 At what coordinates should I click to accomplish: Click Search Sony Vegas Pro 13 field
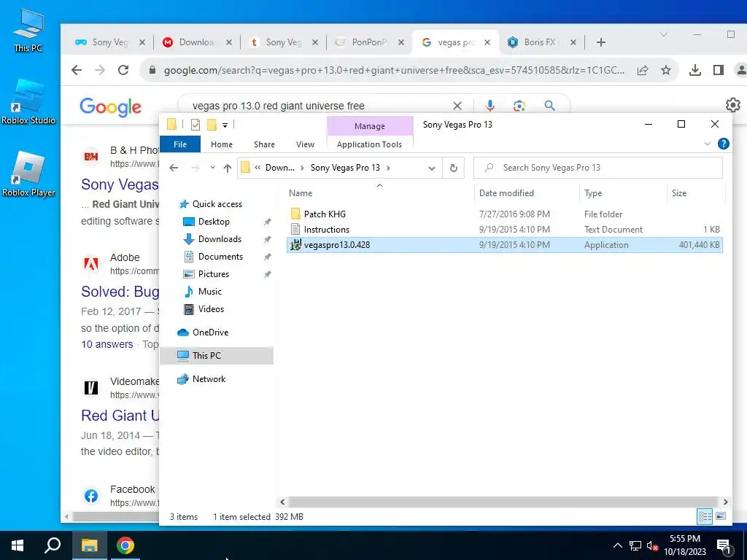point(598,168)
